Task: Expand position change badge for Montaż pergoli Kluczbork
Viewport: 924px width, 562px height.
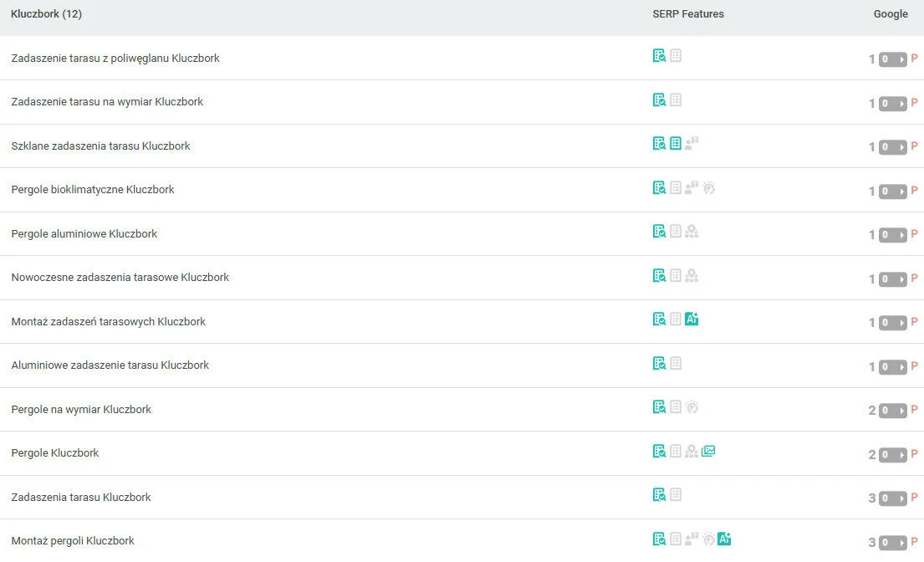Action: coord(892,542)
